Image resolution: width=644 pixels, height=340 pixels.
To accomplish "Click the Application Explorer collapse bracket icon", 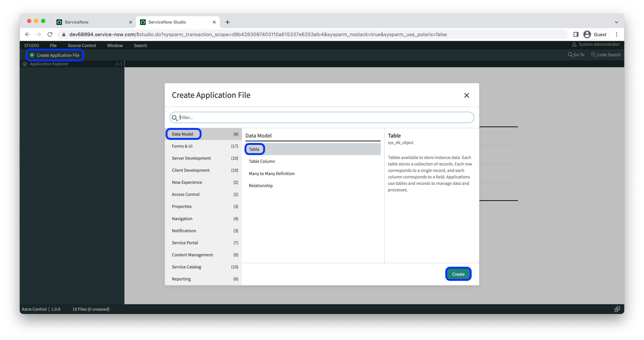I will click(119, 64).
